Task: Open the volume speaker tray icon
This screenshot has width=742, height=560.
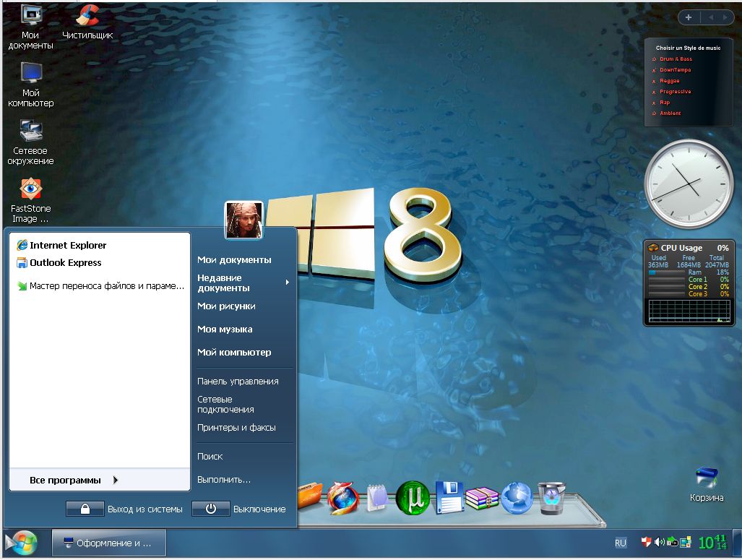Action: [x=659, y=542]
